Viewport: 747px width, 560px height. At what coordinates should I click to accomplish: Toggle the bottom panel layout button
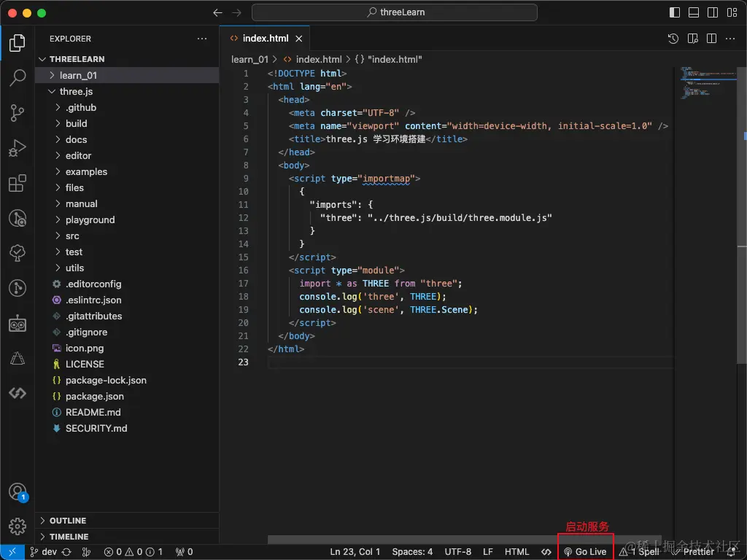click(x=693, y=12)
